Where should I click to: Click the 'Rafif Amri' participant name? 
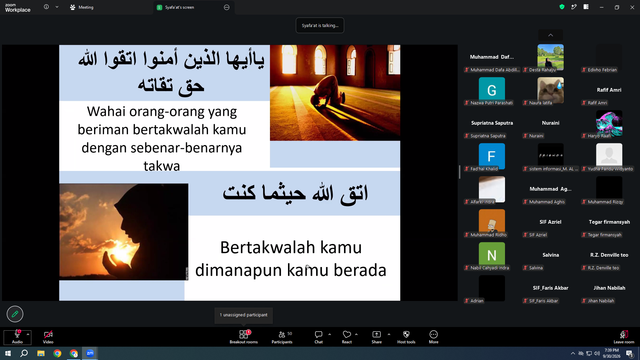click(x=609, y=90)
